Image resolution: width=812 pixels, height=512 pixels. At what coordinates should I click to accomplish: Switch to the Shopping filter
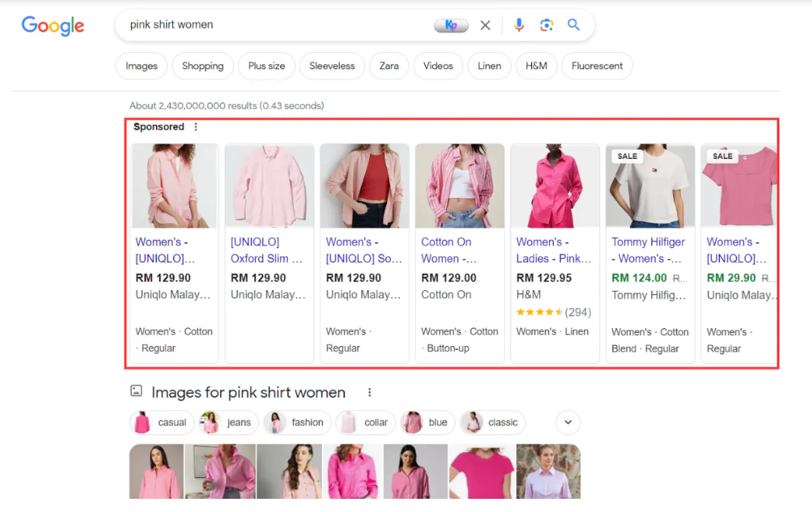202,66
